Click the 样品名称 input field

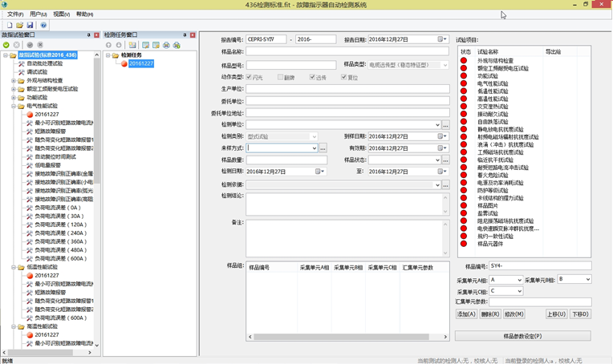pyautogui.click(x=347, y=52)
